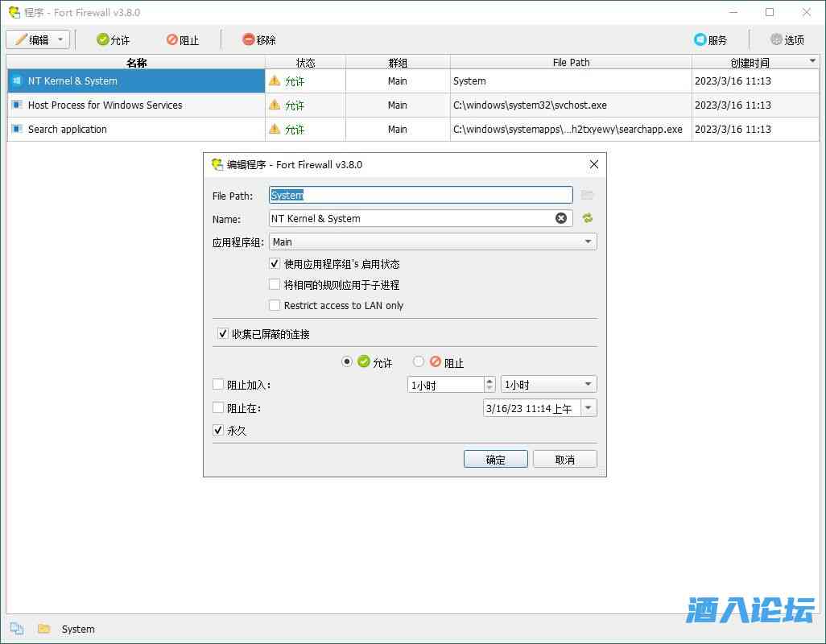Browse for file path using folder icon
The image size is (826, 644).
pos(587,196)
